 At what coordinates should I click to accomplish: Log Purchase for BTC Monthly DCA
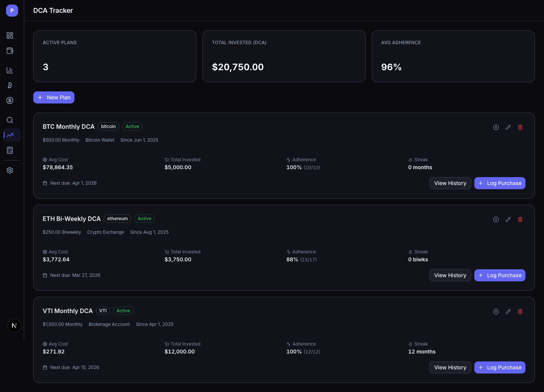[x=500, y=183]
